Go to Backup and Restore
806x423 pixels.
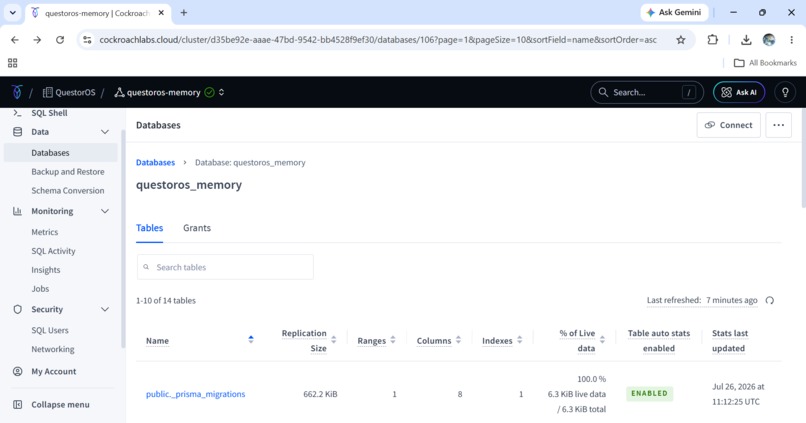[x=67, y=172]
